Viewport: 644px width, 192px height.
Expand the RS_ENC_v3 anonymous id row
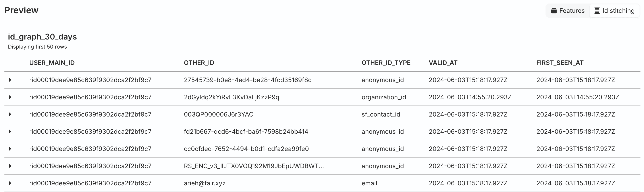10,166
